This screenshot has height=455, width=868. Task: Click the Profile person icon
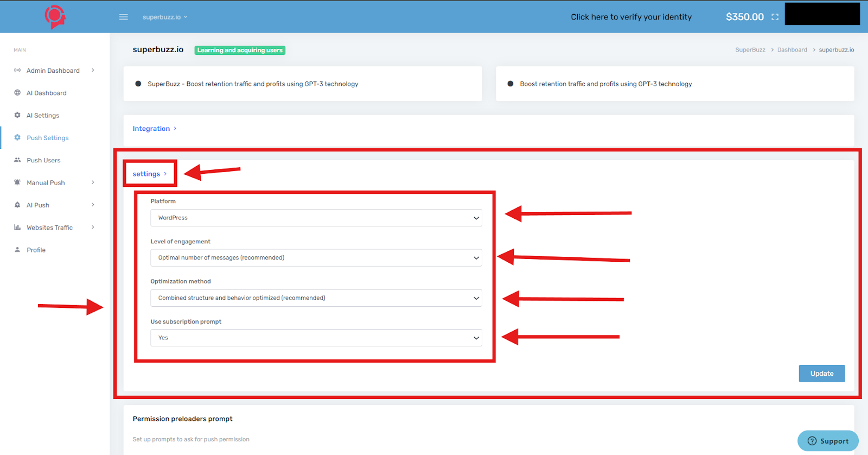[x=17, y=250]
